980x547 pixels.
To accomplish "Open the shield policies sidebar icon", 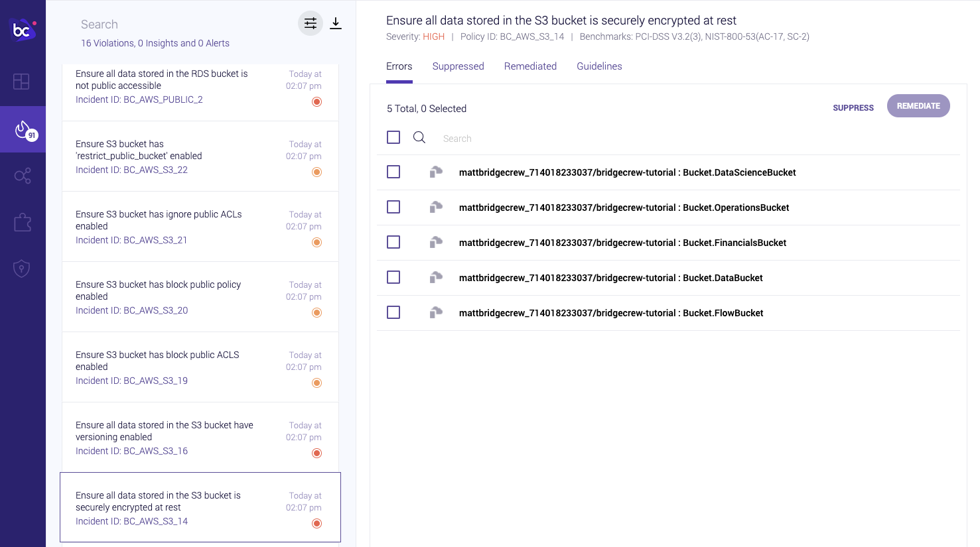I will point(22,269).
